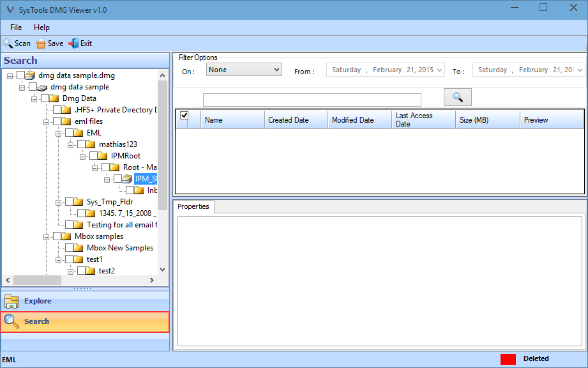Sort by Size (MB) column header

[x=488, y=120]
